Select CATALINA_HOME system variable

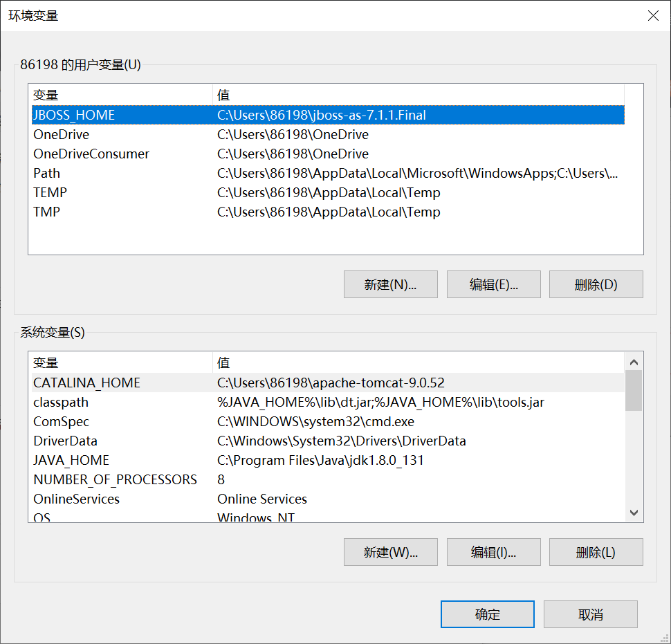(x=328, y=383)
